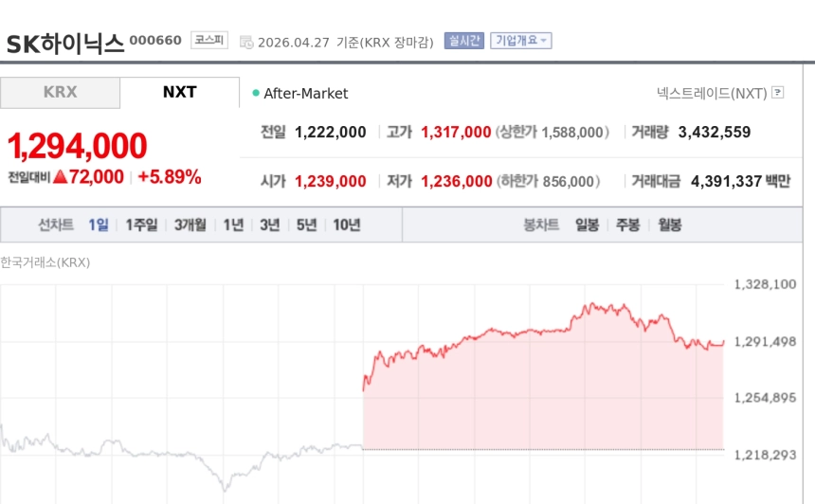Click the 코스피 market badge

point(208,40)
